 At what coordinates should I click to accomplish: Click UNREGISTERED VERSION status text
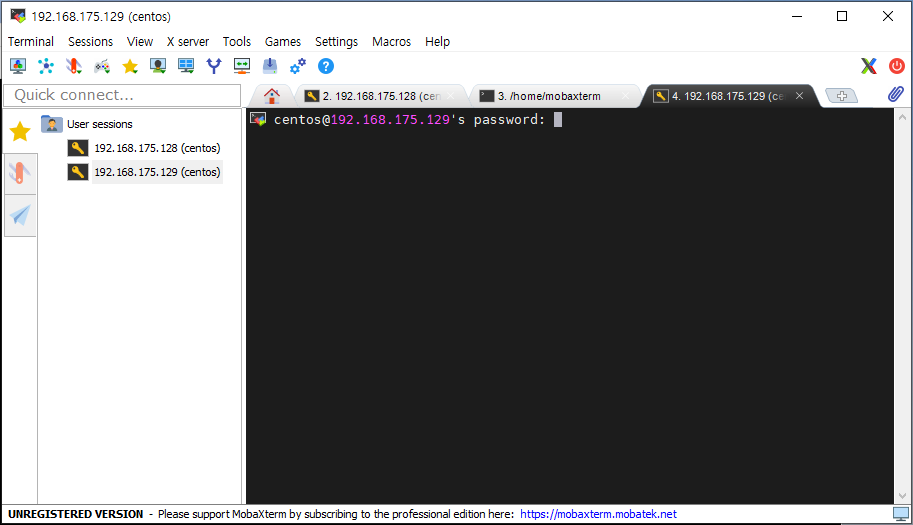[75, 514]
